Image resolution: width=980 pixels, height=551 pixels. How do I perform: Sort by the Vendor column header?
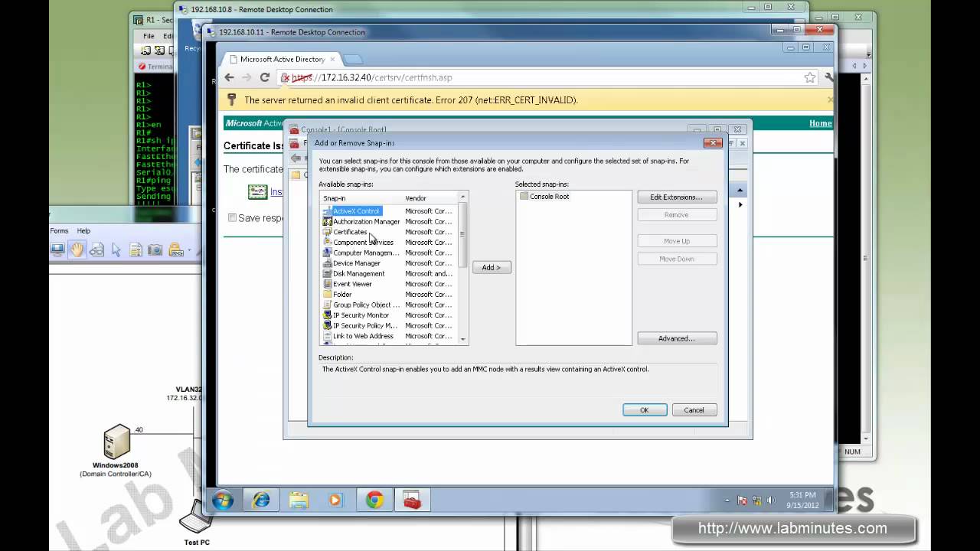(x=431, y=198)
